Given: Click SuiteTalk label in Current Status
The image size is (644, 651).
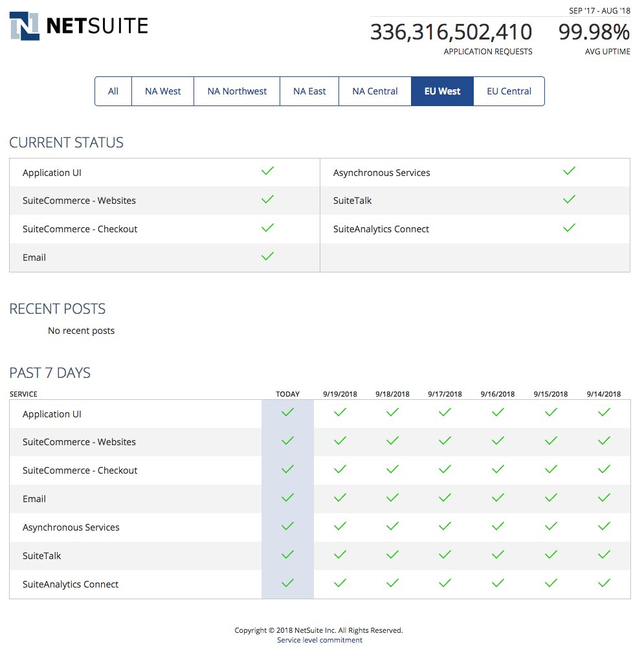Looking at the screenshot, I should pyautogui.click(x=352, y=201).
